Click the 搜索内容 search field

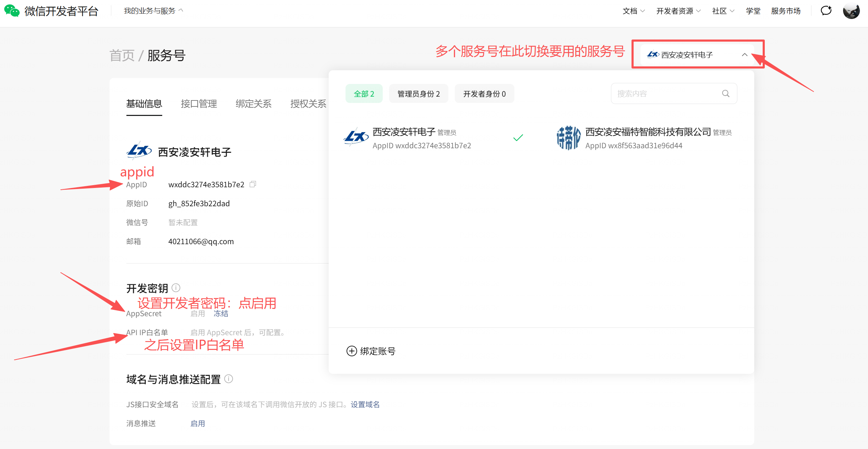(674, 93)
